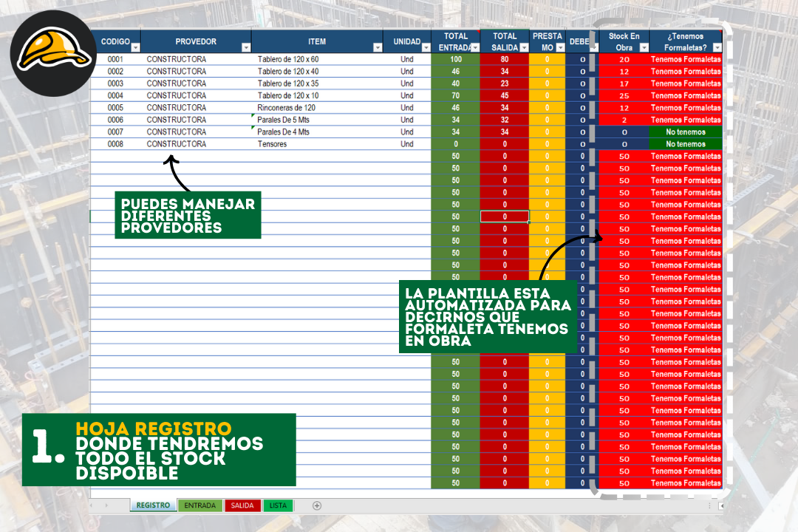Select cell with code 0002
This screenshot has width=798, height=532.
click(115, 71)
